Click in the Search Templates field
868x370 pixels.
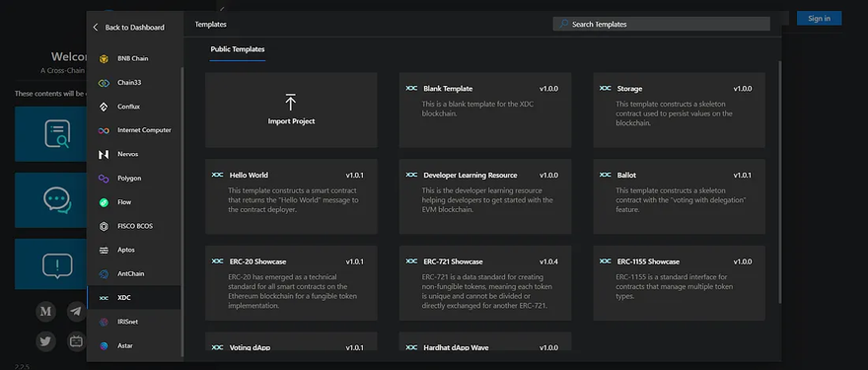coord(662,24)
